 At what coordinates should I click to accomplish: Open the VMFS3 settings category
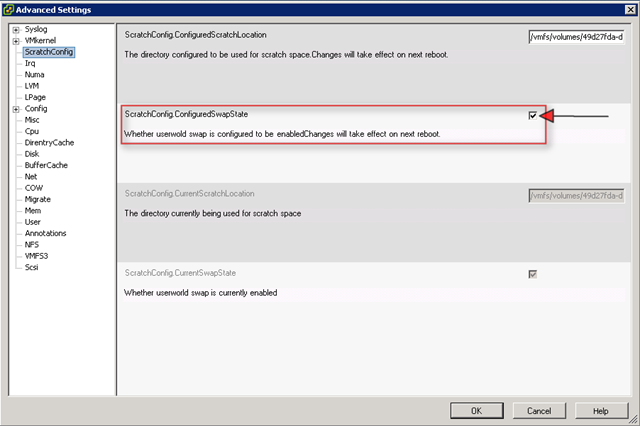[38, 256]
